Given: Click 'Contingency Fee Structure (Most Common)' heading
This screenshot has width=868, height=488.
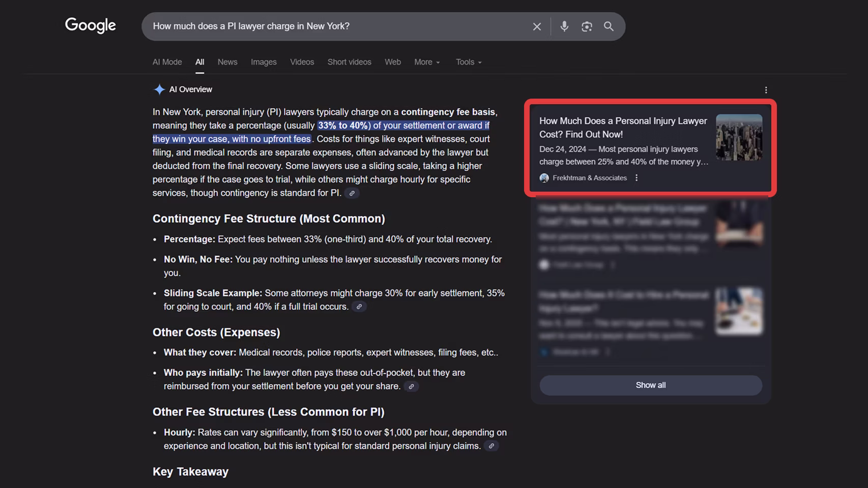Looking at the screenshot, I should click(269, 219).
